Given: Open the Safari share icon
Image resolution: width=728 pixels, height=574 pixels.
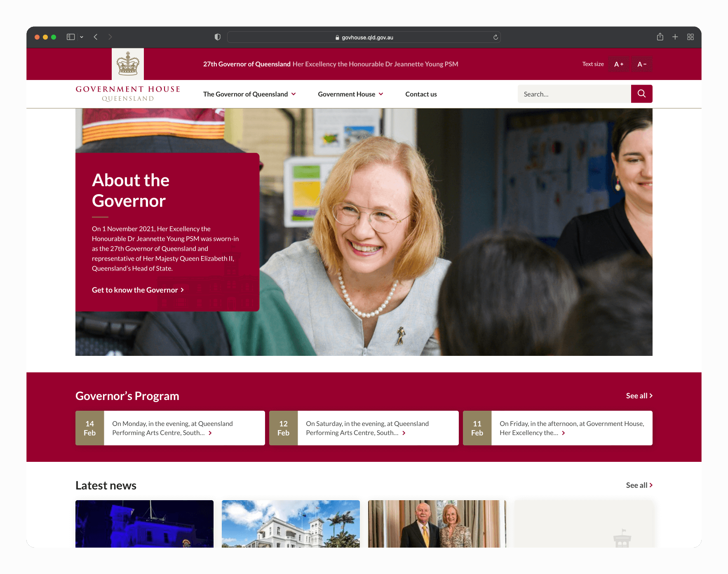Looking at the screenshot, I should point(660,37).
